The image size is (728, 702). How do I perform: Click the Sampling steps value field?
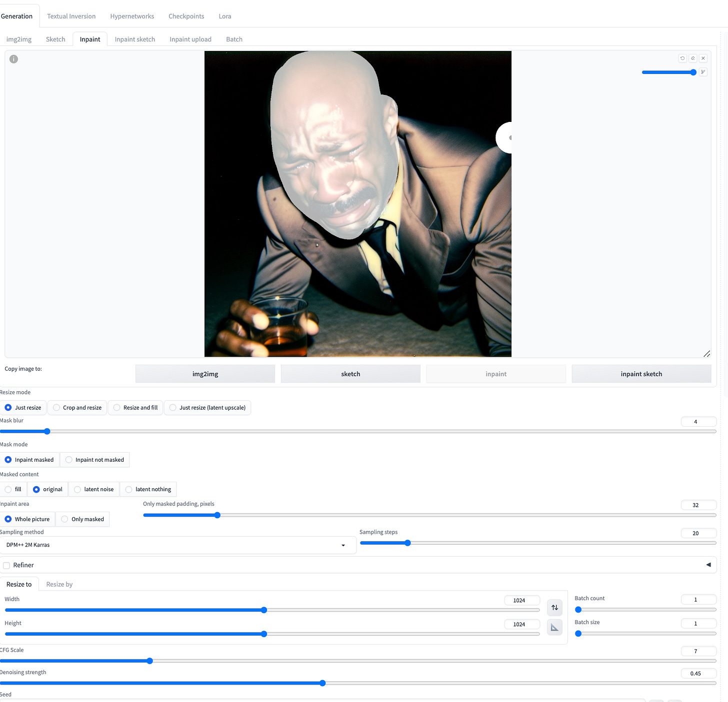(x=698, y=533)
